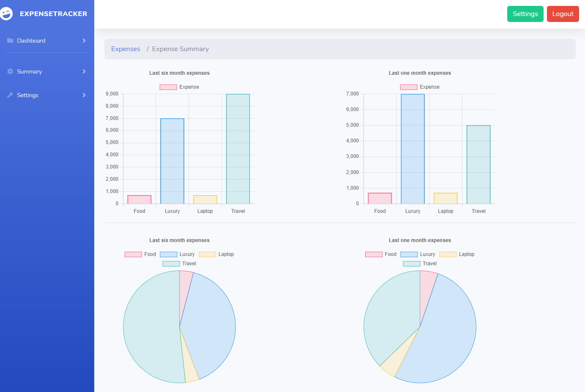Expand the Summary menu chevron
Screen dimensions: 585x392
pos(84,71)
